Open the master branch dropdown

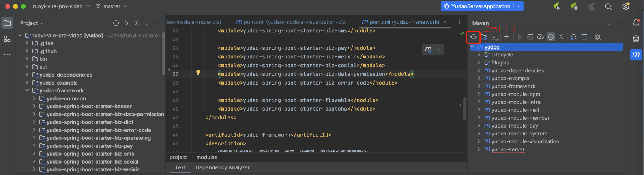point(112,6)
